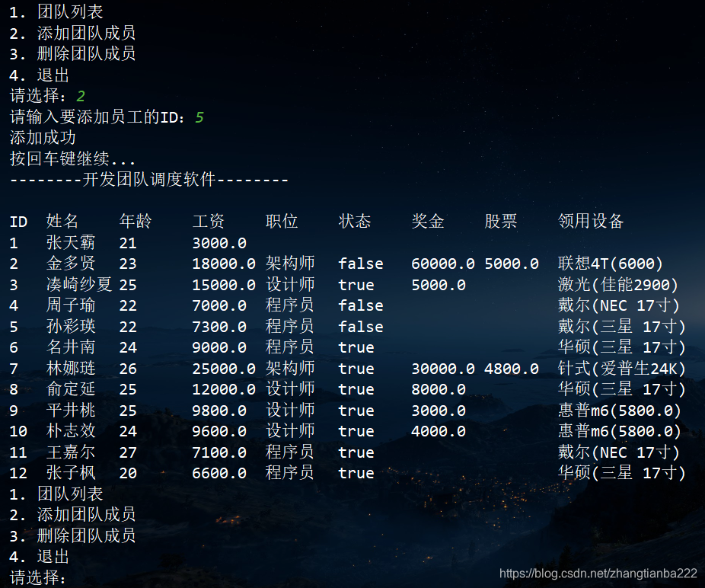705x588 pixels.
Task: Click the green ID value 5
Action: tap(199, 117)
